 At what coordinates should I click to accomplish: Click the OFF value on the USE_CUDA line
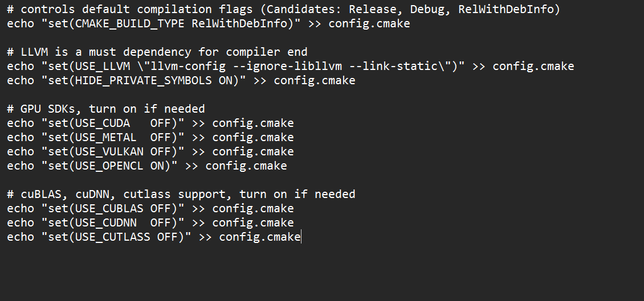point(161,123)
